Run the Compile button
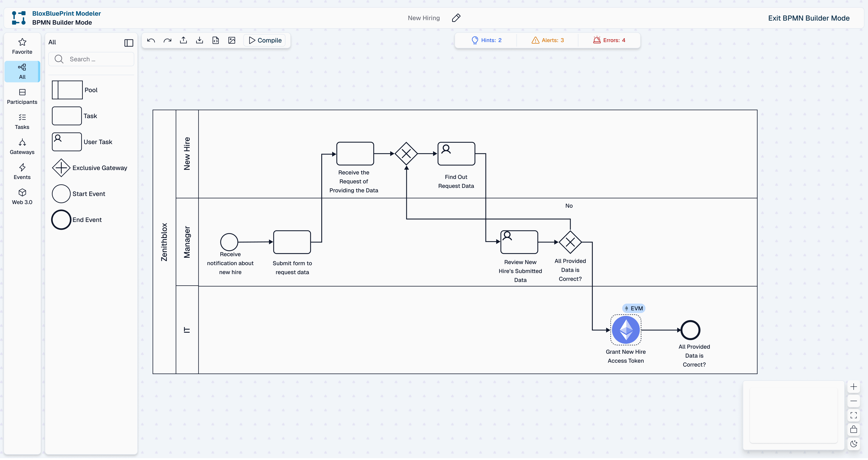868x460 pixels. click(265, 40)
